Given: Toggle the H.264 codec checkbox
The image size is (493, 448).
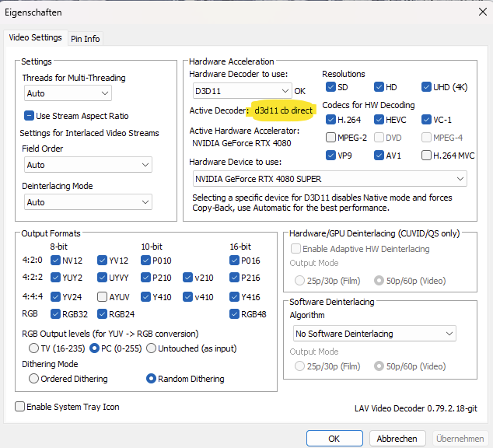Looking at the screenshot, I should pyautogui.click(x=330, y=120).
